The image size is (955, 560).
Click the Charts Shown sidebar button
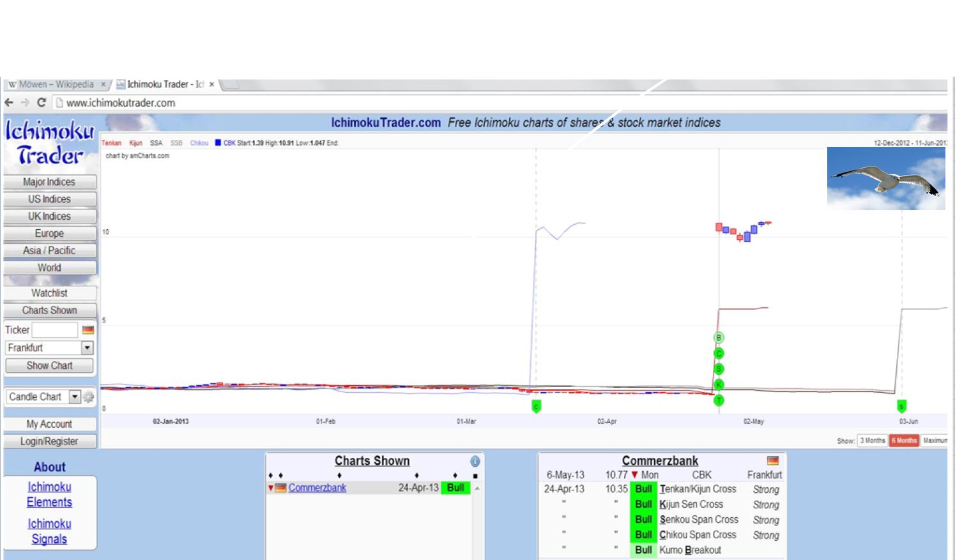[x=50, y=310]
